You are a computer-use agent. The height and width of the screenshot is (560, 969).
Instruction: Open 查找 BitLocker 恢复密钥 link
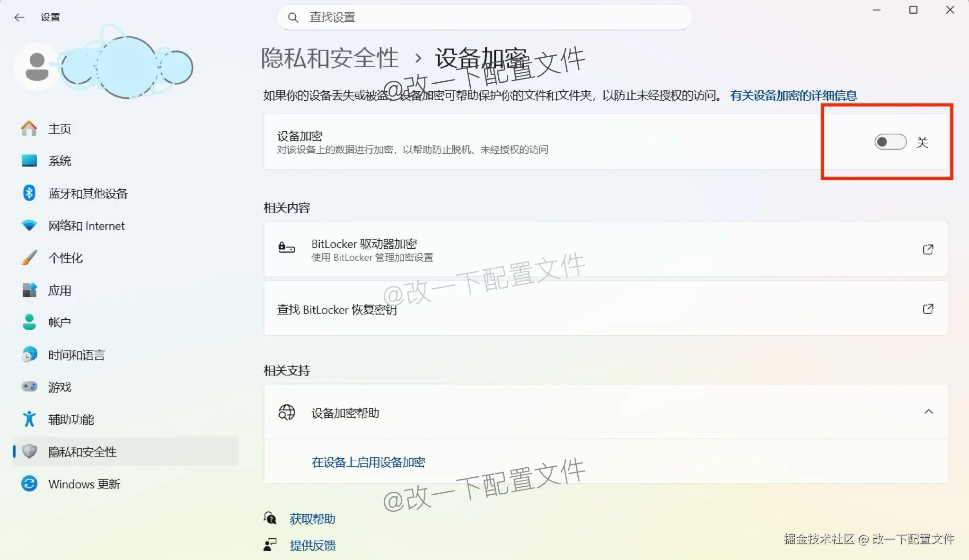(x=336, y=309)
